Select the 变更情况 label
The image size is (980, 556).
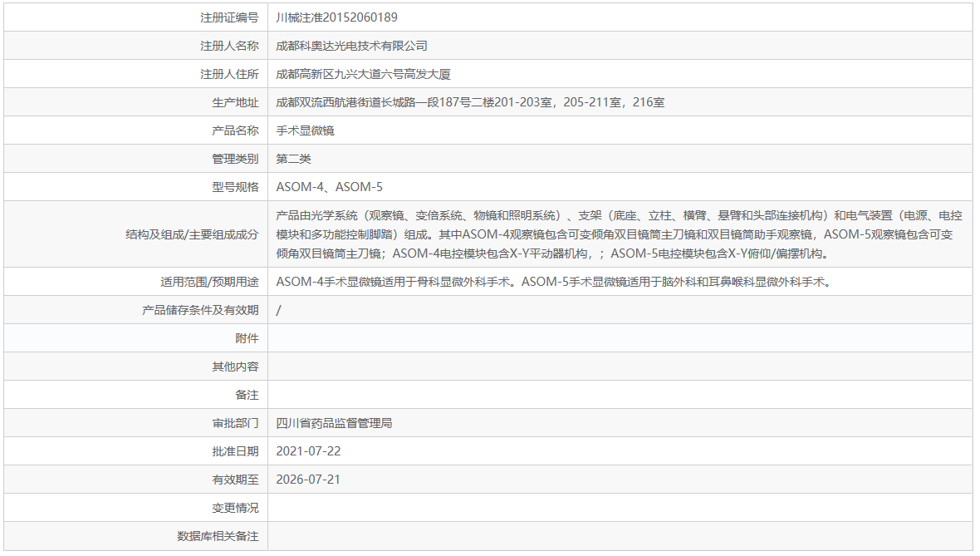point(235,507)
